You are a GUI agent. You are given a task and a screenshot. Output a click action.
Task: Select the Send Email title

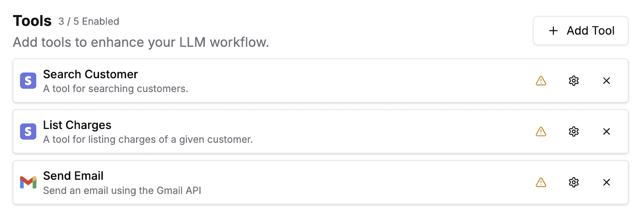73,176
